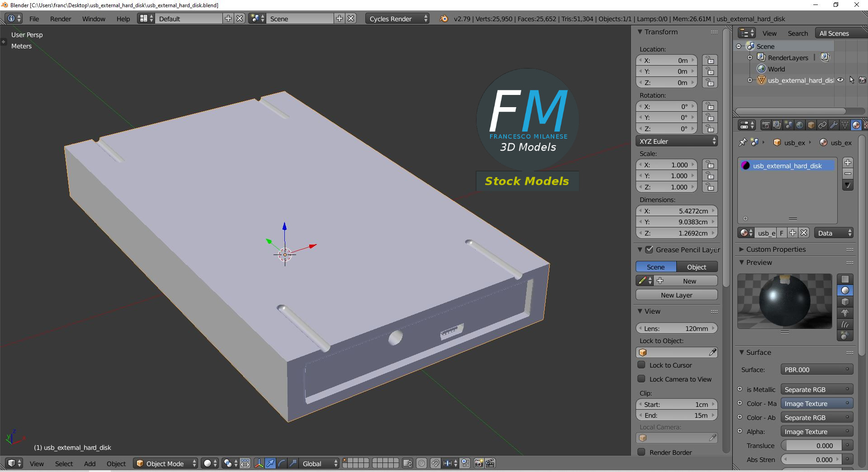Viewport: 868px width, 472px height.
Task: Enable Lock Camera to View checkbox
Action: [x=641, y=379]
